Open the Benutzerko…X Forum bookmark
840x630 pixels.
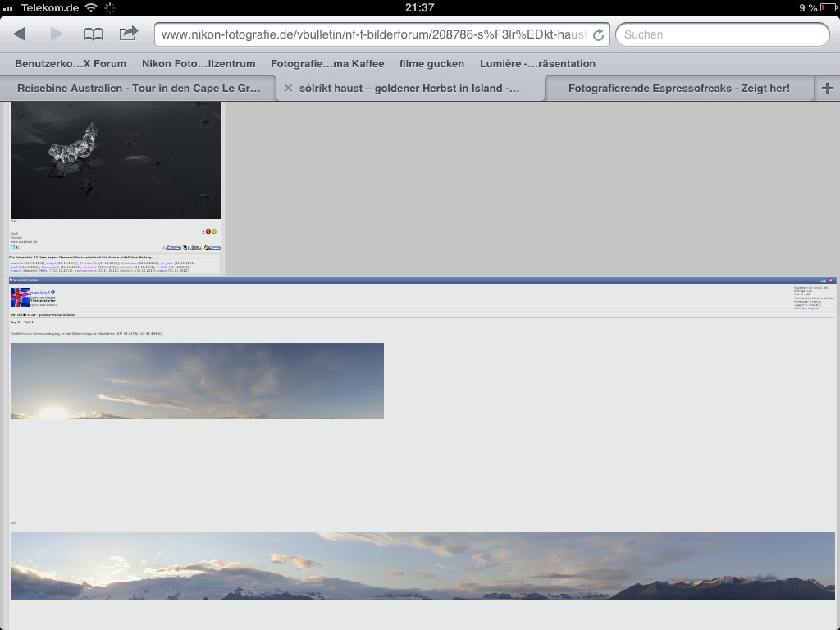(71, 64)
